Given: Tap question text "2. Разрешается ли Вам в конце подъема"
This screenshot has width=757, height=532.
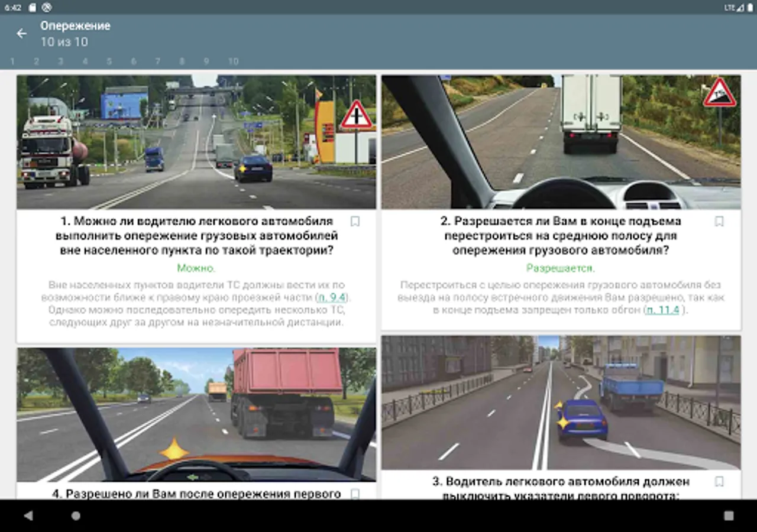Looking at the screenshot, I should point(561,222).
